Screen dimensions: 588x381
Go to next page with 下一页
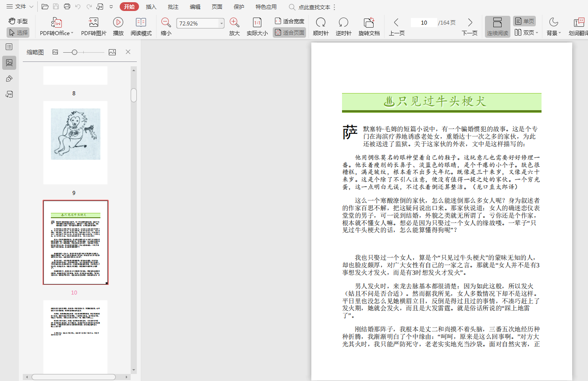coord(470,22)
